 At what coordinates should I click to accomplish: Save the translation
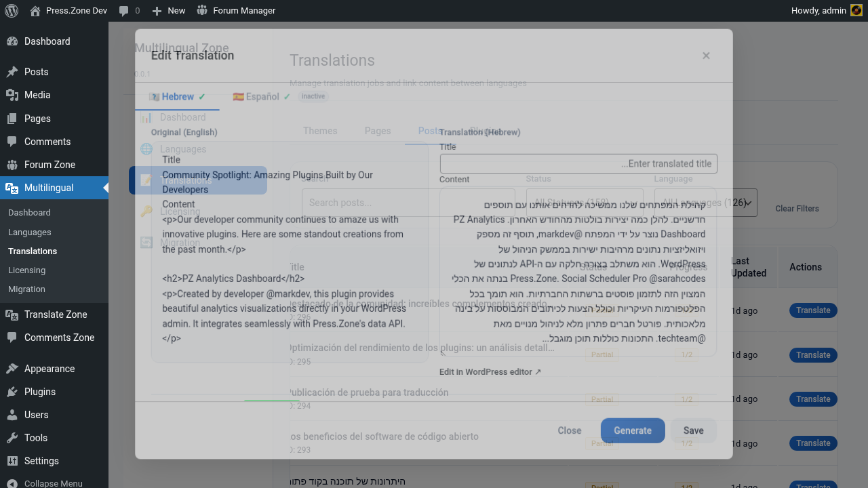694,430
